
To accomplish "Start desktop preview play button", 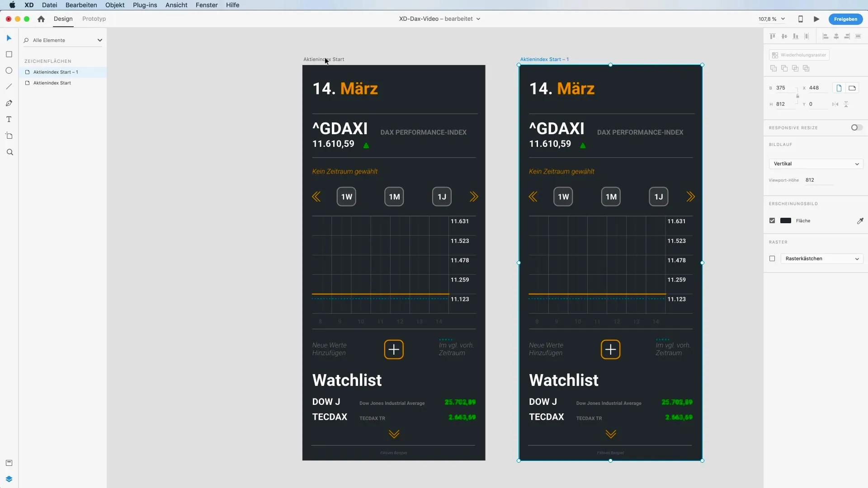I will pyautogui.click(x=816, y=19).
